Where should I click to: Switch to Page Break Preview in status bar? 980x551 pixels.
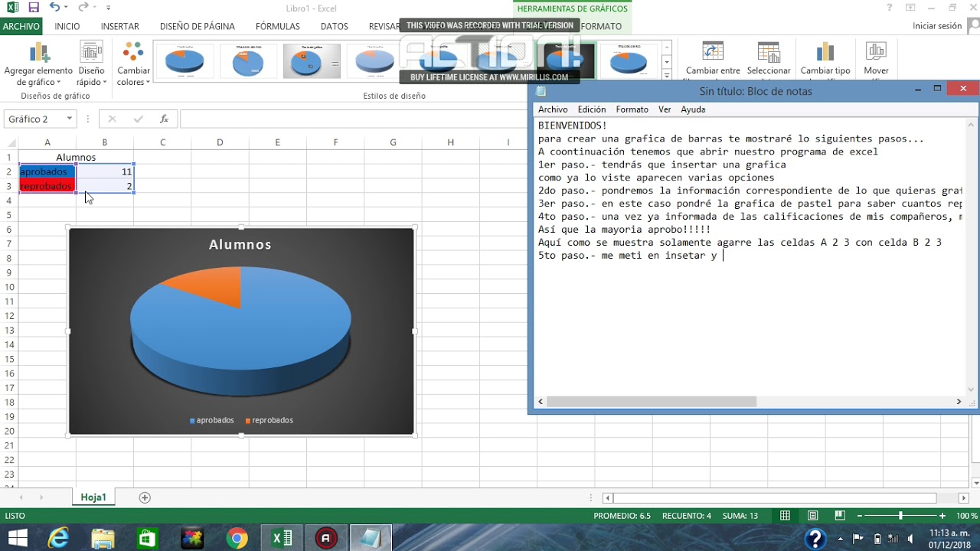(840, 516)
